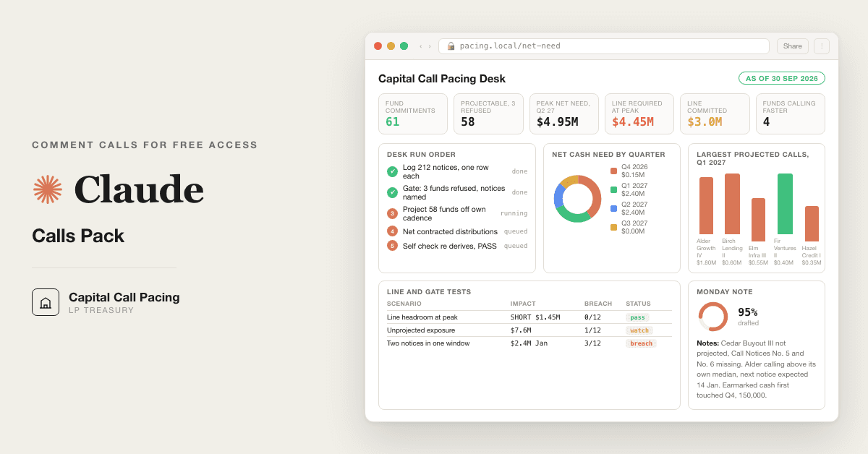Screen dimensions: 868x454
Task: Click step 4 badge for Net contracted distributions
Action: (x=392, y=231)
